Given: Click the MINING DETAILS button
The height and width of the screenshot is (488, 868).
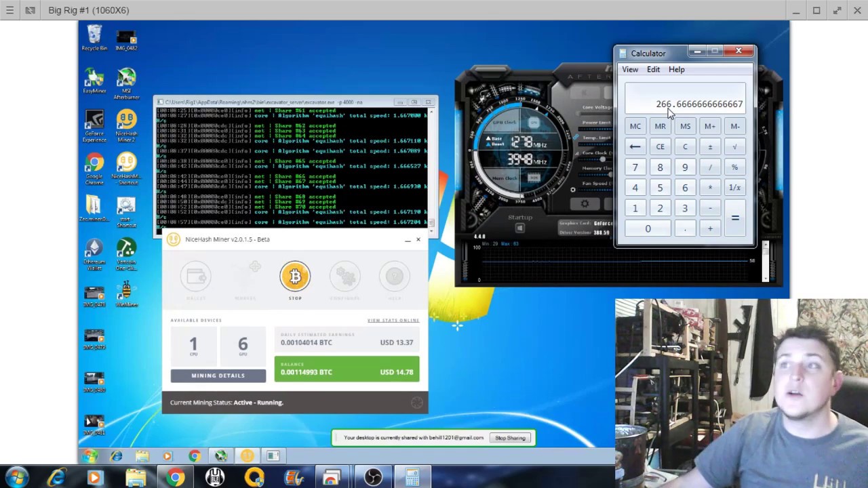Looking at the screenshot, I should coord(218,375).
